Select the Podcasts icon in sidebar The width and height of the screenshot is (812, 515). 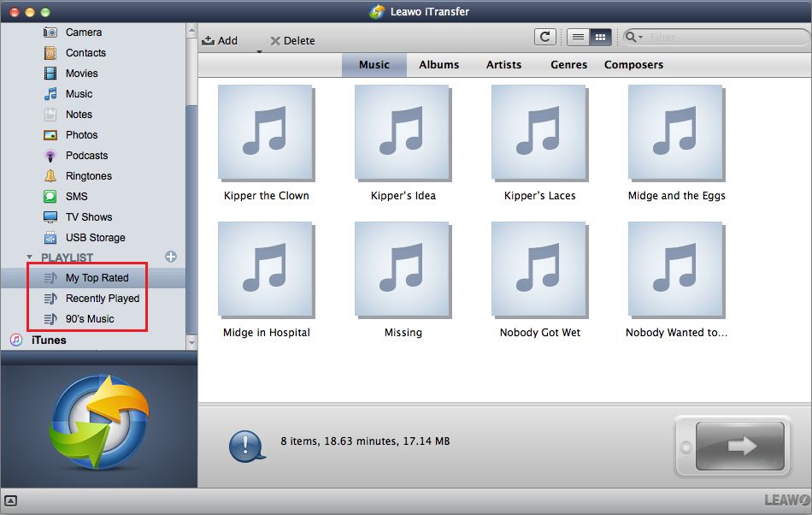[x=50, y=156]
